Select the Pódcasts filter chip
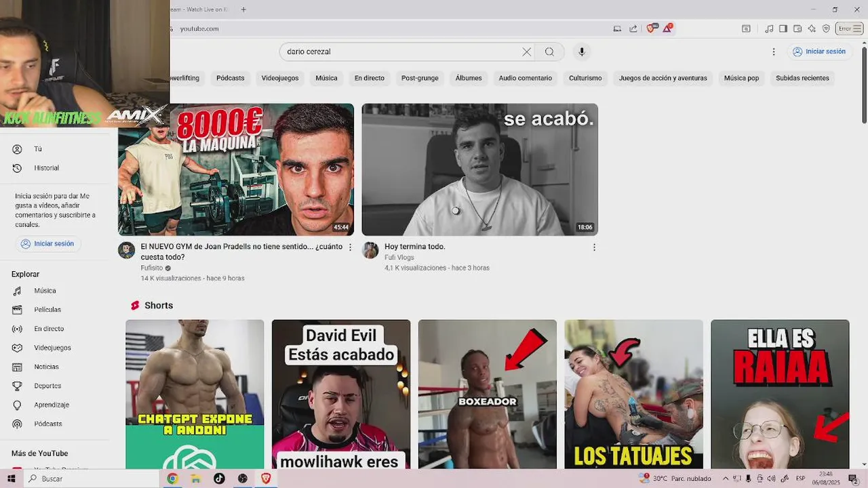This screenshot has width=868, height=488. click(231, 78)
